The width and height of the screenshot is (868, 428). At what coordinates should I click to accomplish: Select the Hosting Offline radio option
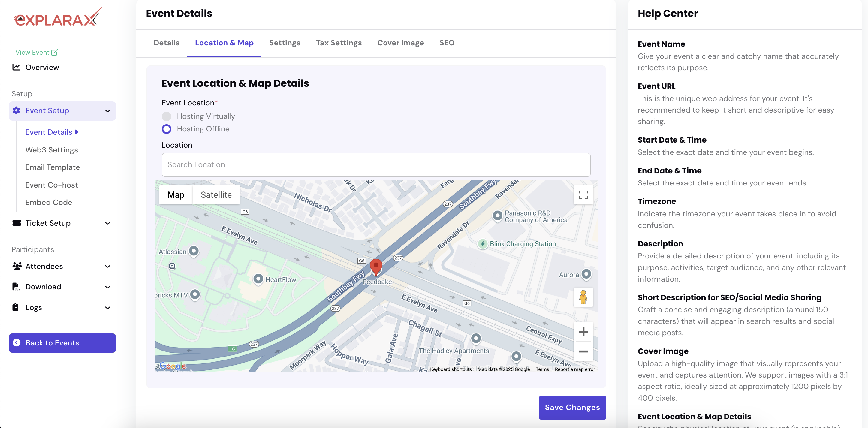(167, 129)
